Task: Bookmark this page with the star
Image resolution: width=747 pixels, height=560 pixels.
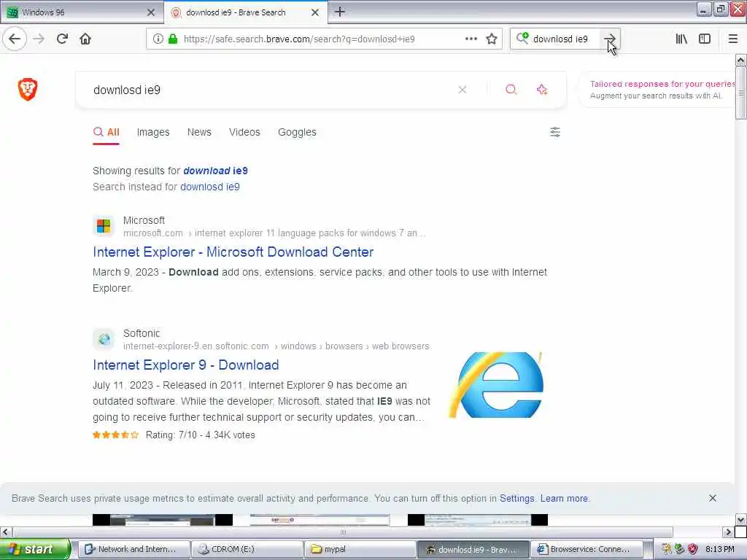Action: tap(492, 39)
